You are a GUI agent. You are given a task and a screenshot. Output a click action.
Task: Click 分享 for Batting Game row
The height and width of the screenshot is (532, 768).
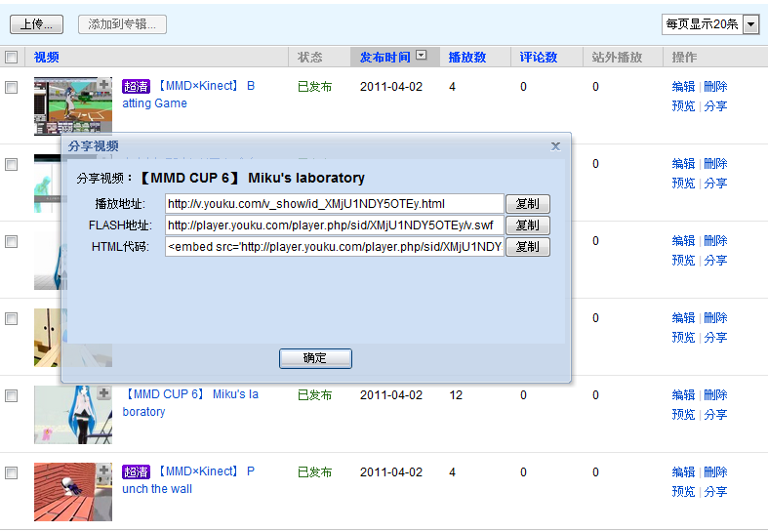coord(715,106)
